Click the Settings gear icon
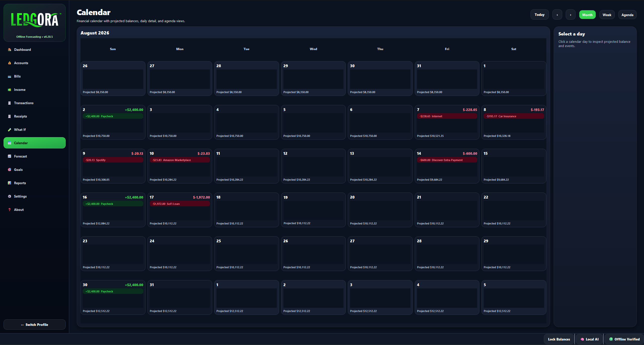Image resolution: width=644 pixels, height=345 pixels. click(10, 196)
